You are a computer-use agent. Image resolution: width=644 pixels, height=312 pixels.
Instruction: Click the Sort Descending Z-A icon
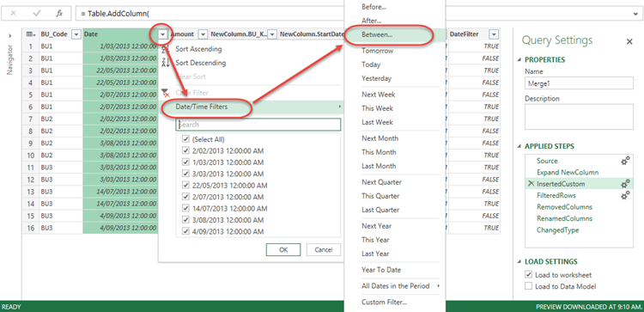coord(165,64)
